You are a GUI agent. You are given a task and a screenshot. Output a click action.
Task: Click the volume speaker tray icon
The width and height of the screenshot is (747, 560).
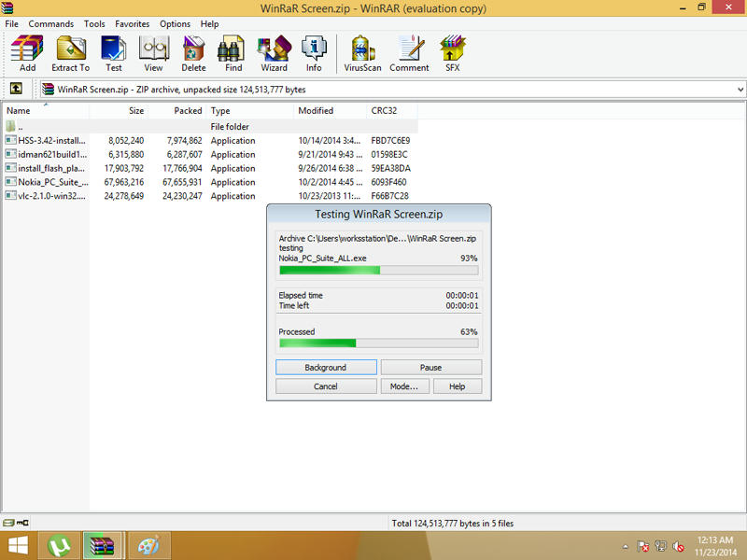point(679,546)
